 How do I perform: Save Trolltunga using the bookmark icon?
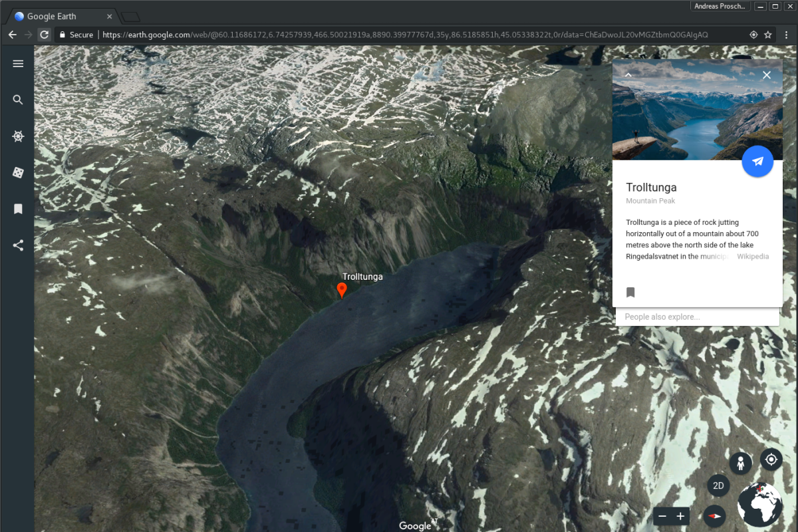[x=630, y=292]
